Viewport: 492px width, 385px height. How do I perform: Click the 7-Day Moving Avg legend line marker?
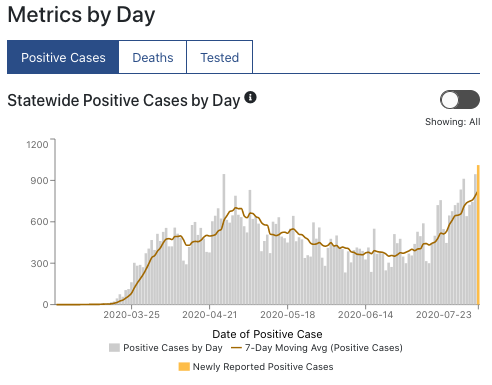tap(236, 348)
